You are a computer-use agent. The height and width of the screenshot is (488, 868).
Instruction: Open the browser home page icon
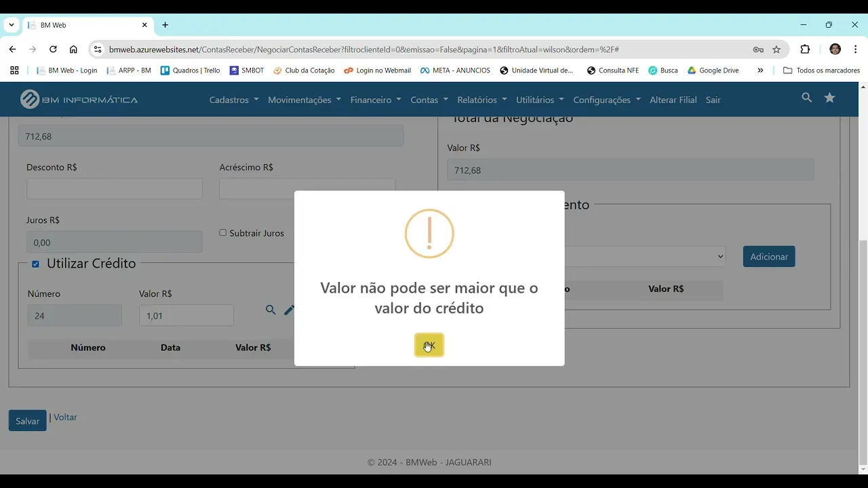click(73, 49)
